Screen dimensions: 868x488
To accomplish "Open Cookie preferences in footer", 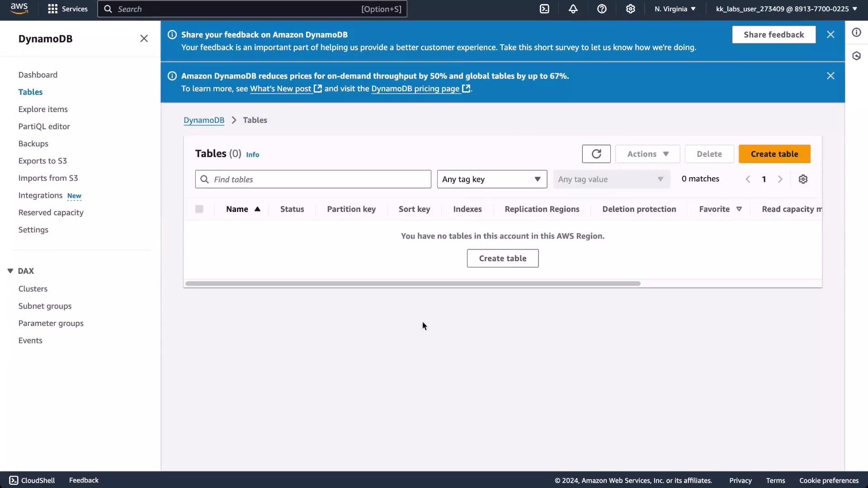I will (829, 481).
